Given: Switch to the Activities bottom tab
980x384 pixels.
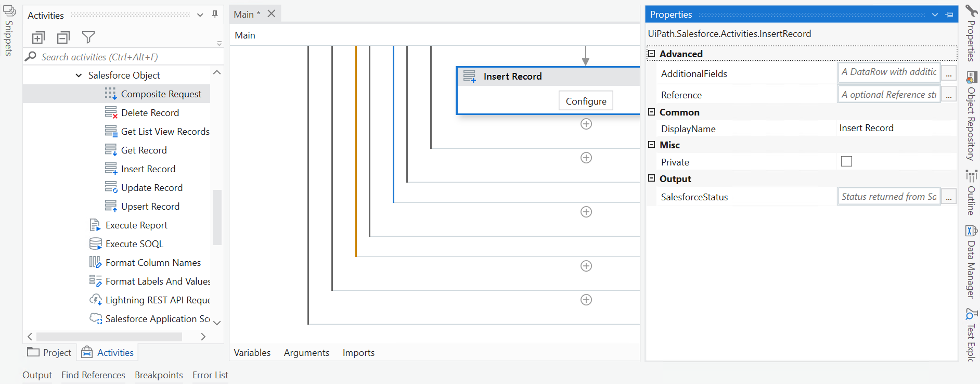Looking at the screenshot, I should (108, 352).
